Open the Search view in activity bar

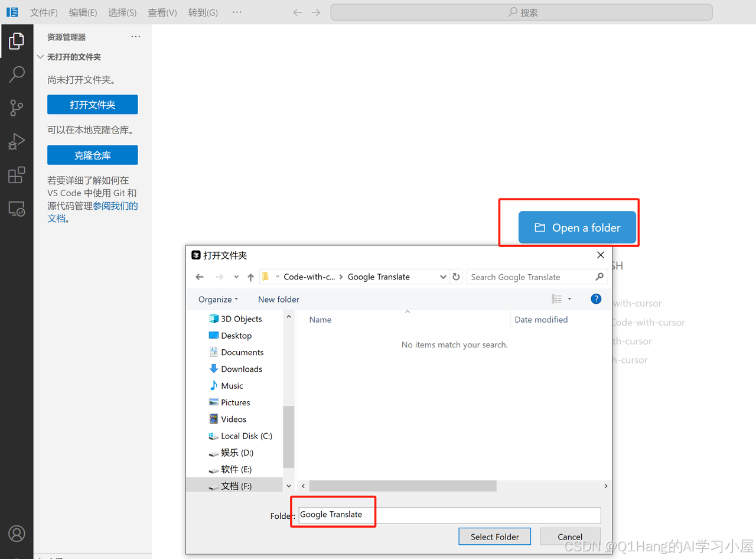coord(17,74)
